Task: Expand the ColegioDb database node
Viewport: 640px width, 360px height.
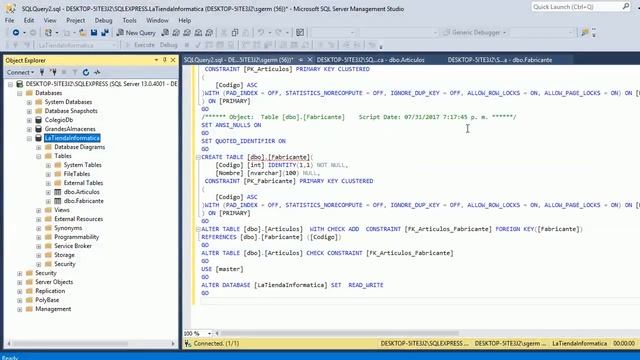Action: (29, 120)
